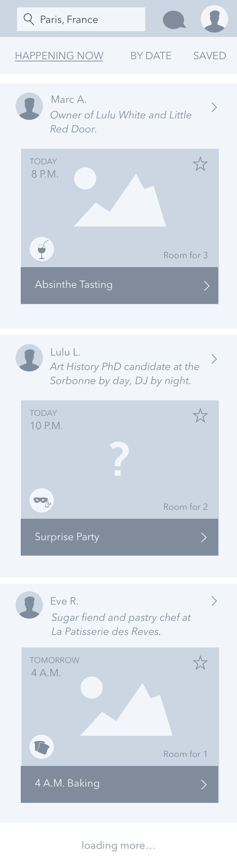237x868 pixels.
Task: Expand Eve R.'s host details chevron
Action: pos(214,601)
